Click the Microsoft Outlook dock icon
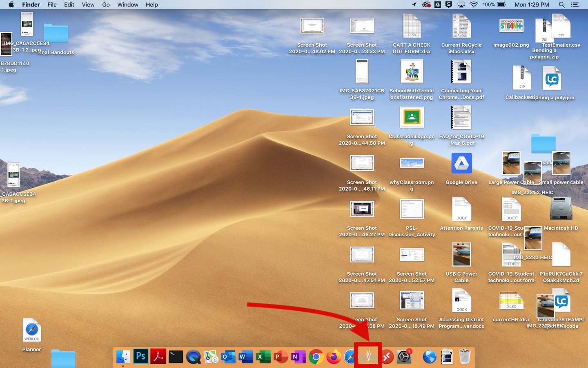 pos(228,357)
